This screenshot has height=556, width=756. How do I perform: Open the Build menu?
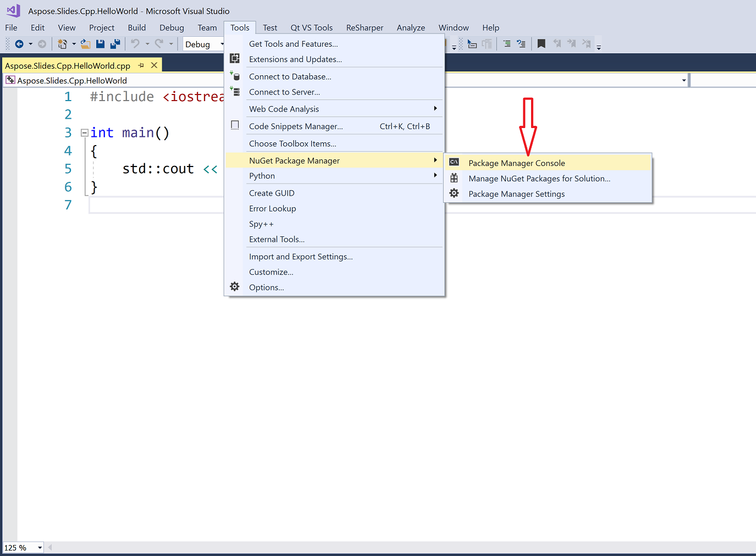(x=137, y=27)
